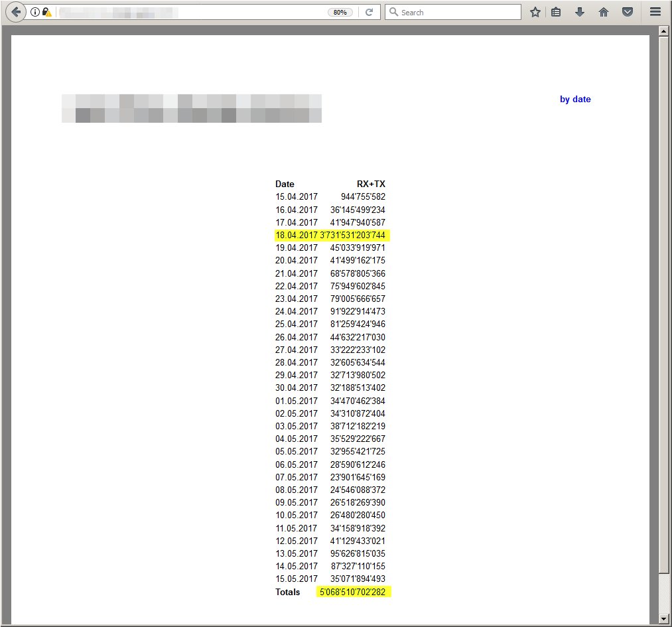Go to the Home page
This screenshot has height=627, width=672.
click(604, 12)
